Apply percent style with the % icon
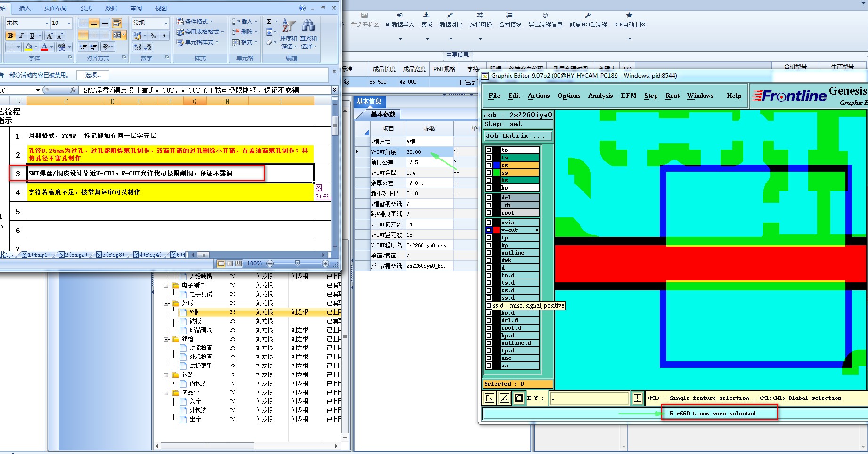Viewport: 868px width, 454px height. [x=153, y=36]
